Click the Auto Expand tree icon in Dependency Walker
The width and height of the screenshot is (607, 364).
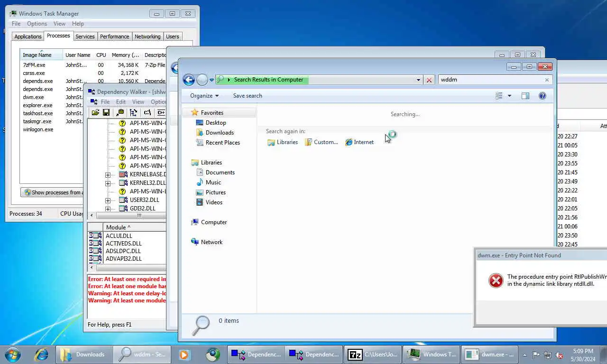(x=134, y=112)
